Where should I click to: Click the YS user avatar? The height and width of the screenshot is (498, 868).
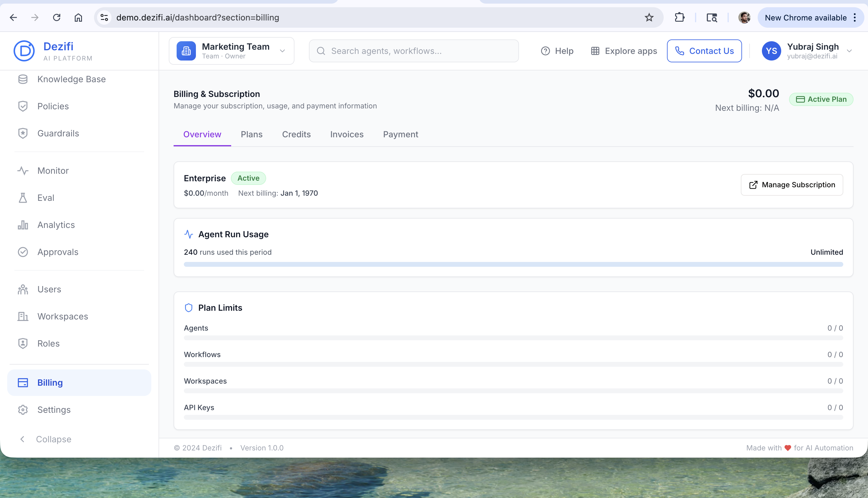click(x=771, y=51)
